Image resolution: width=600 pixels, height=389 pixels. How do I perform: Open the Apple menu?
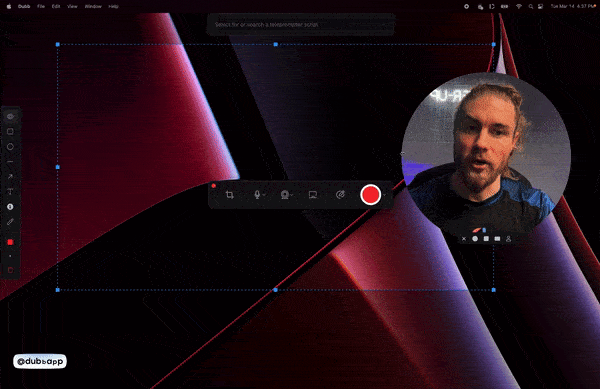(x=9, y=6)
